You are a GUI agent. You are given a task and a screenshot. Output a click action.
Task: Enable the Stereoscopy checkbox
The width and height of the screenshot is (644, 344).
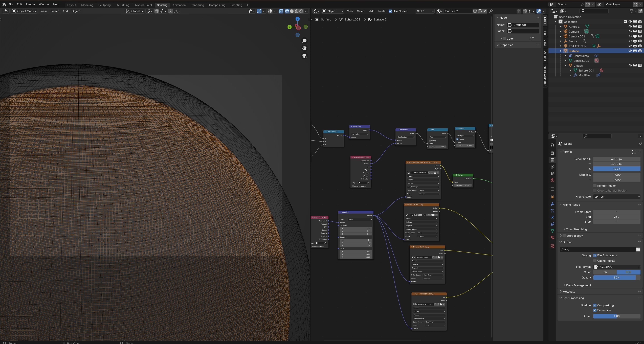(x=564, y=236)
